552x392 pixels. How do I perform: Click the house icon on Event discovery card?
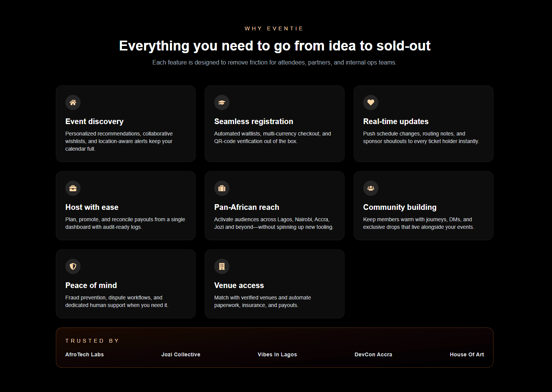[x=73, y=102]
